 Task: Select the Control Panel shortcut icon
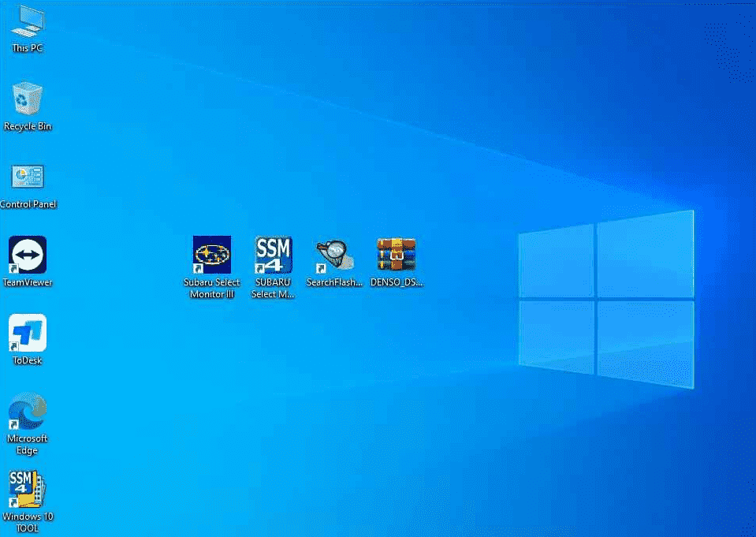pos(28,177)
